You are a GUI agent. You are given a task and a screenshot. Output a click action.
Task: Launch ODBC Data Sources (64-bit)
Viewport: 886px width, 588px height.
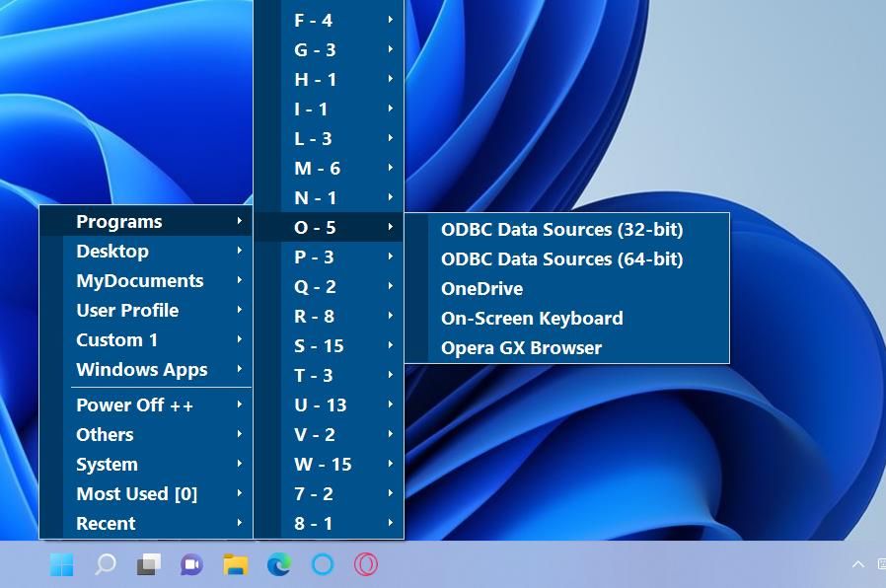(x=567, y=258)
